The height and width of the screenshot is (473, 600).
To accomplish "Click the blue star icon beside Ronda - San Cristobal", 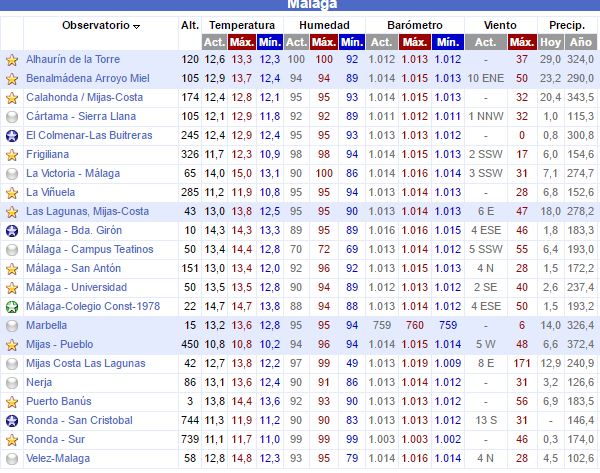I will [12, 420].
